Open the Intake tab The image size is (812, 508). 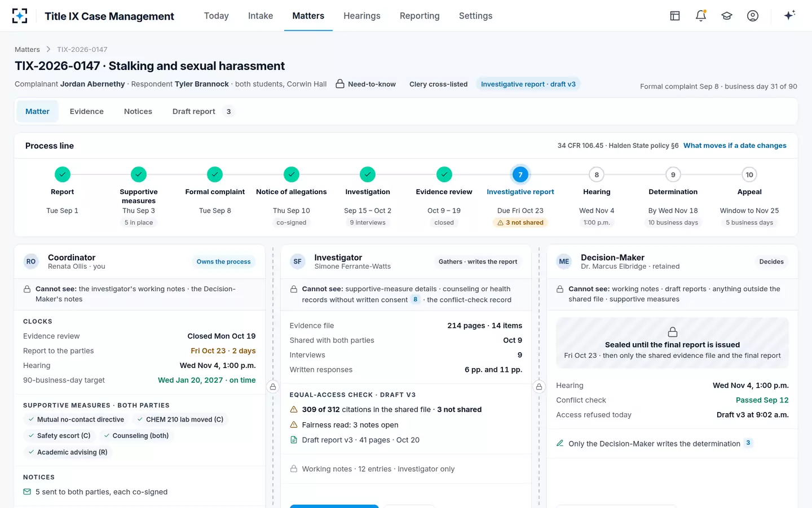coord(261,16)
